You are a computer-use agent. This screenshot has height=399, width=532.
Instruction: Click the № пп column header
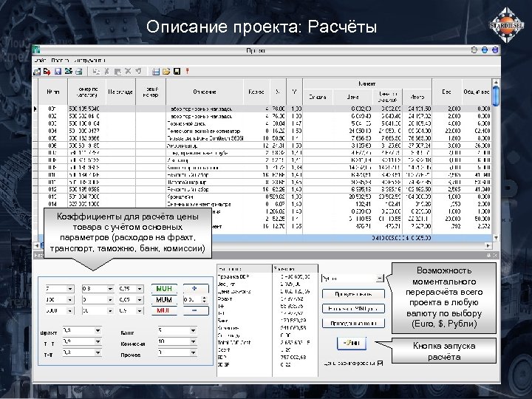[53, 92]
